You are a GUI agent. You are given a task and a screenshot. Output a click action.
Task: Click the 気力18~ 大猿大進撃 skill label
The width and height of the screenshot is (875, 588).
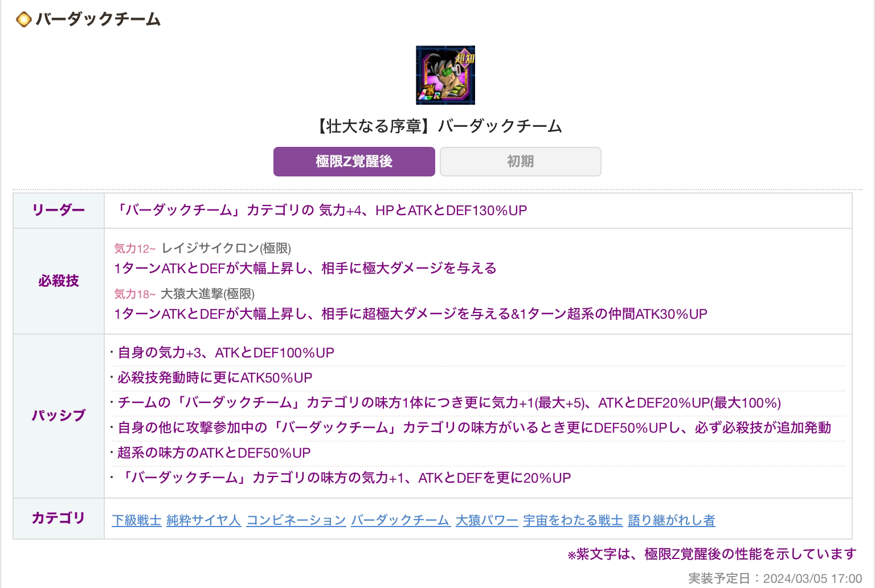[x=185, y=294]
